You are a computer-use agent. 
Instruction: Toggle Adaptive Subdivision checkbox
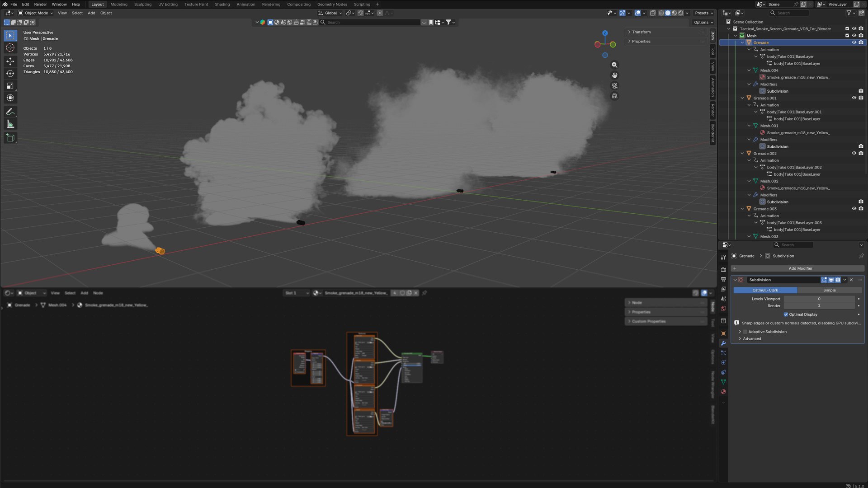[x=745, y=332]
